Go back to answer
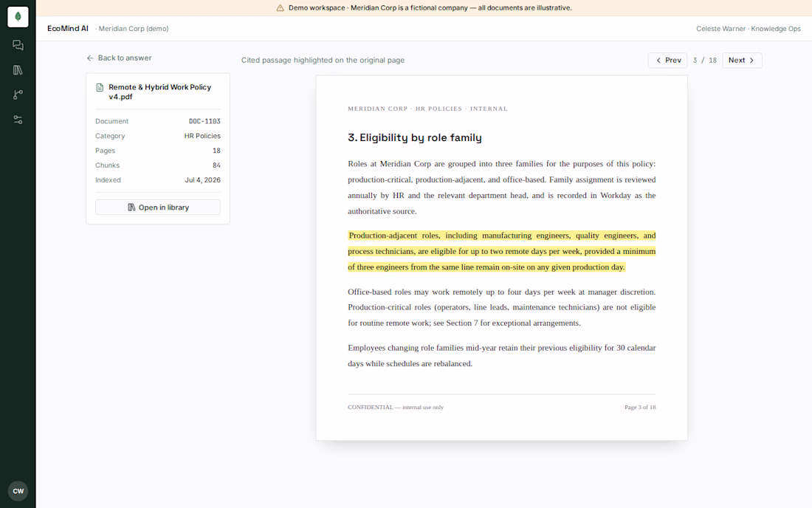812x508 pixels. tap(119, 58)
